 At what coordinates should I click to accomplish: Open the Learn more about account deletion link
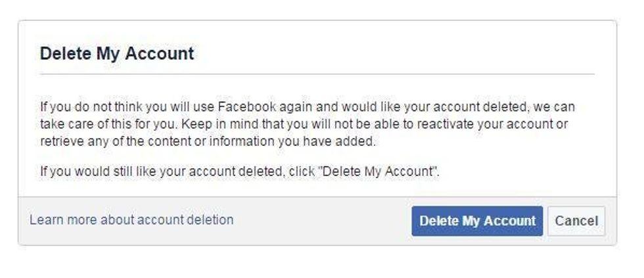click(x=131, y=220)
